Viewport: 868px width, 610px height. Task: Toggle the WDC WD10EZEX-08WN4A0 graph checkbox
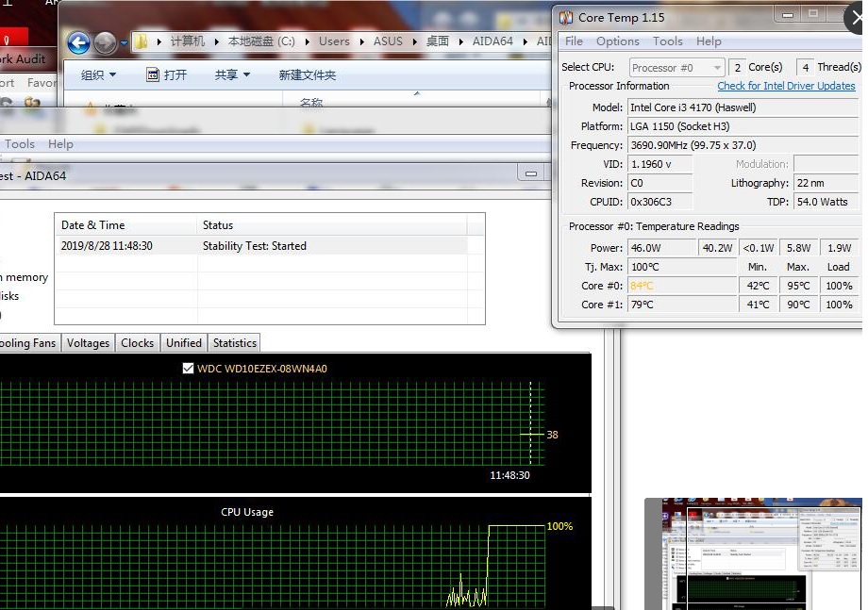[188, 369]
